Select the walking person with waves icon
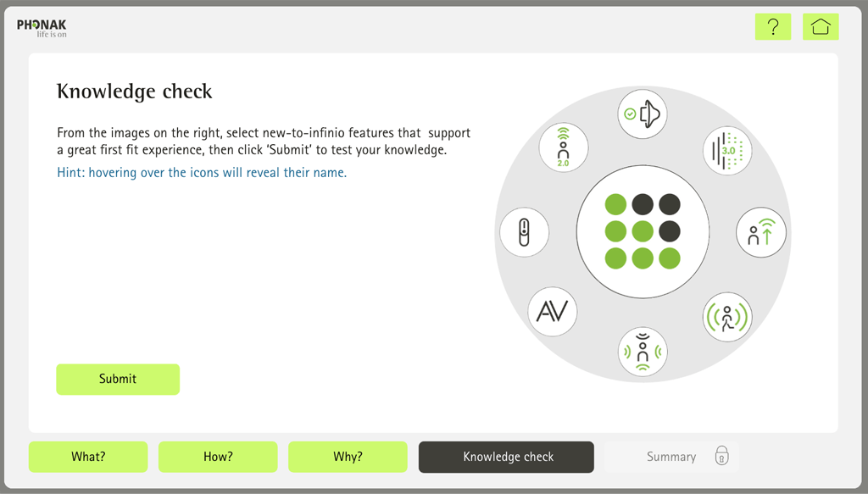The image size is (868, 494). (x=727, y=317)
